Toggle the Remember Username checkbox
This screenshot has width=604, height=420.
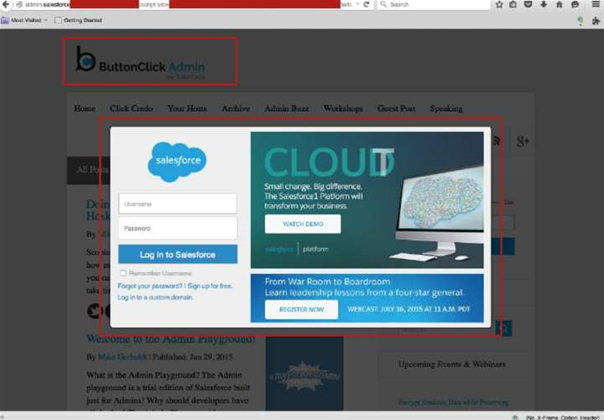click(122, 272)
